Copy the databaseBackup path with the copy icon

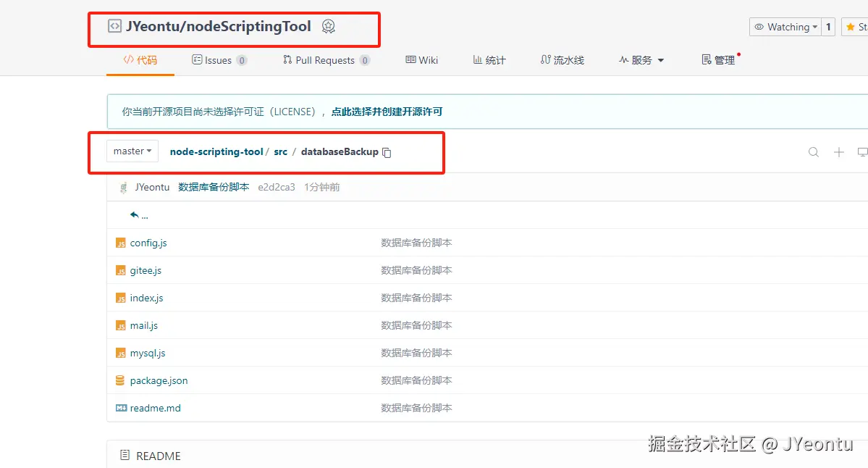point(387,152)
